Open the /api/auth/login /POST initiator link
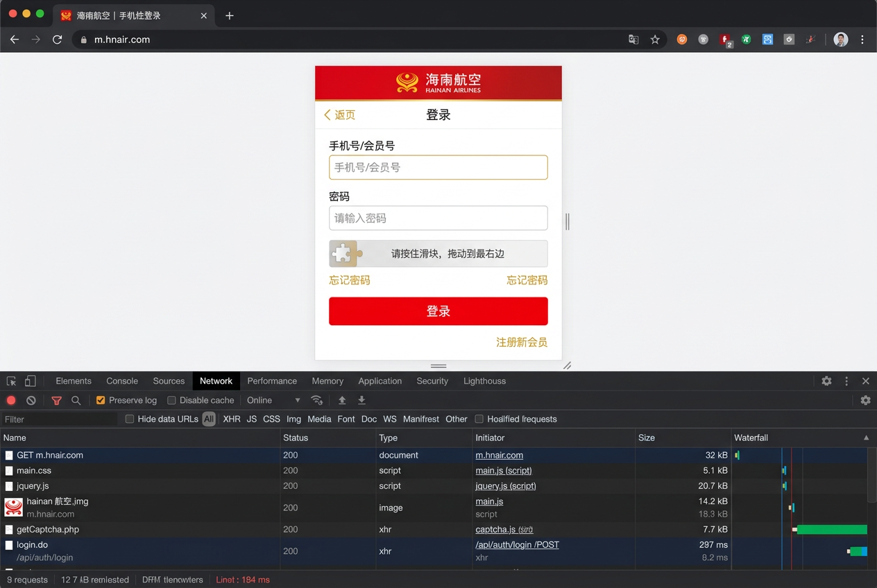Screen dimensions: 877x588 517,545
